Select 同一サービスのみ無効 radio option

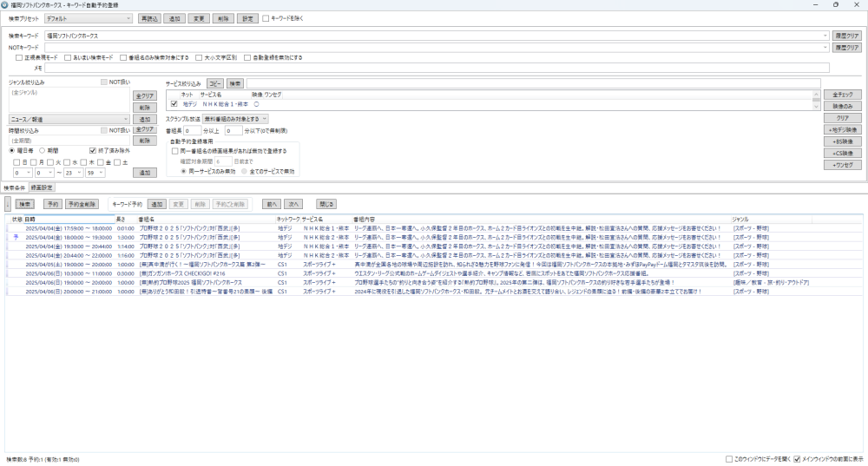[x=184, y=172]
